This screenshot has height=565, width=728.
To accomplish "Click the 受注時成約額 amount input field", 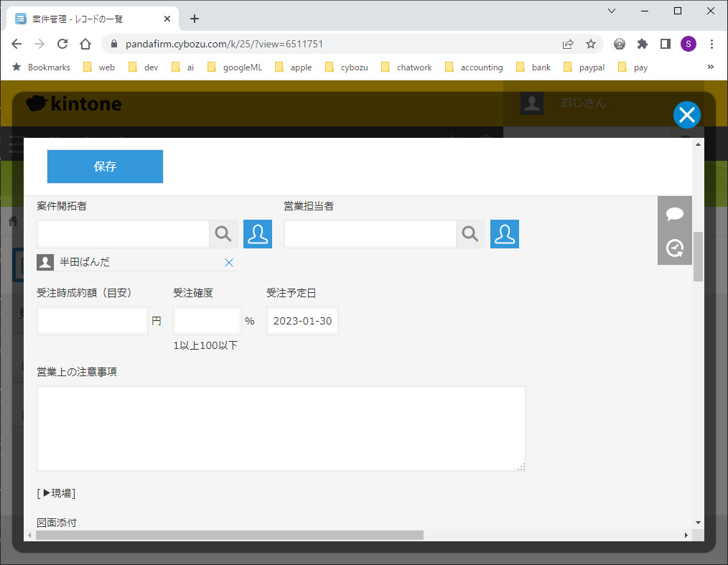I will click(x=93, y=321).
